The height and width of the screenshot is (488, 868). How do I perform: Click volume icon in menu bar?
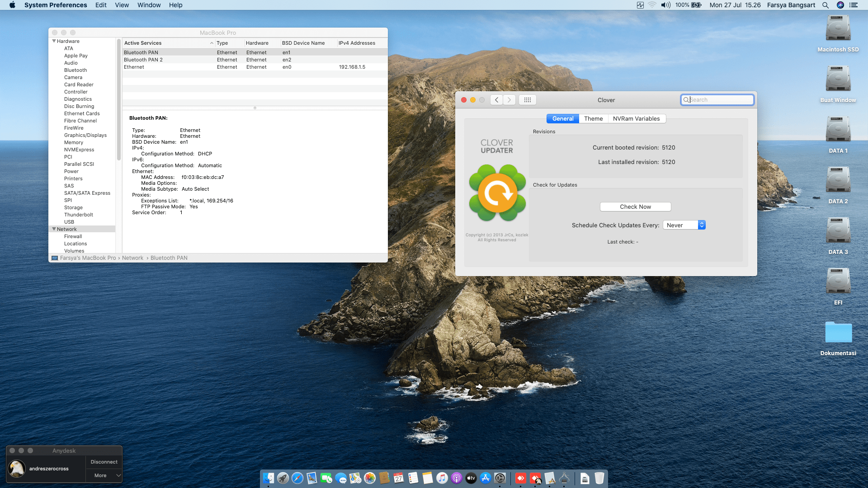point(665,5)
